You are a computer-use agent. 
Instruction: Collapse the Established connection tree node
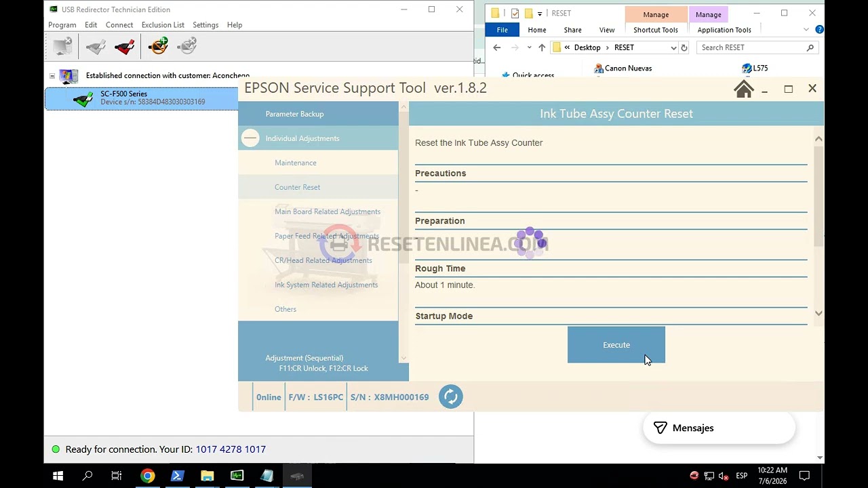tap(52, 76)
